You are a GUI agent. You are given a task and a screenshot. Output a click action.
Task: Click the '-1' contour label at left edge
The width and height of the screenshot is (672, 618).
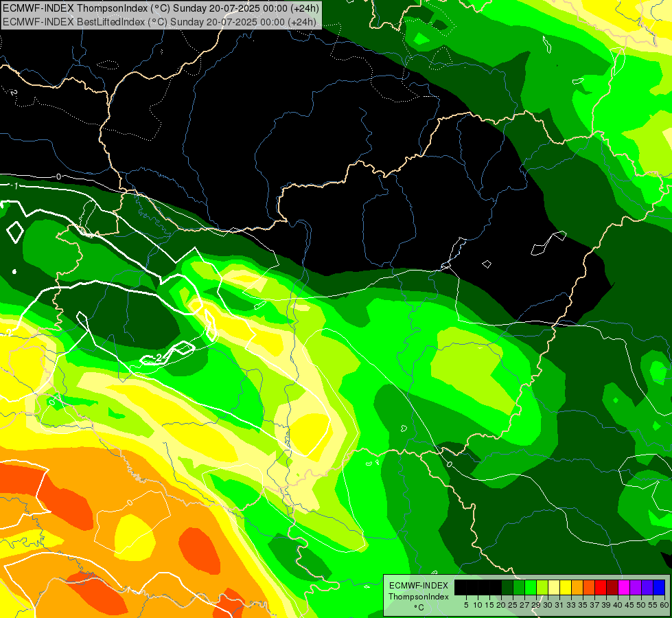[x=14, y=185]
